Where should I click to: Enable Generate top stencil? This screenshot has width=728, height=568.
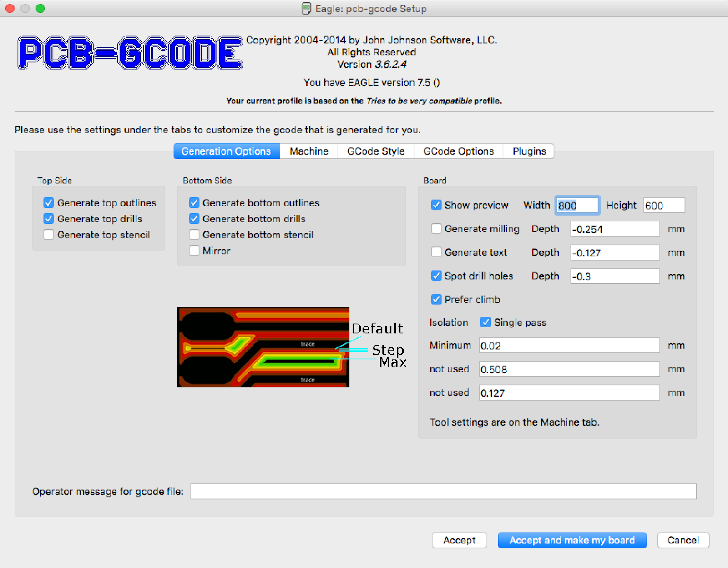click(49, 235)
